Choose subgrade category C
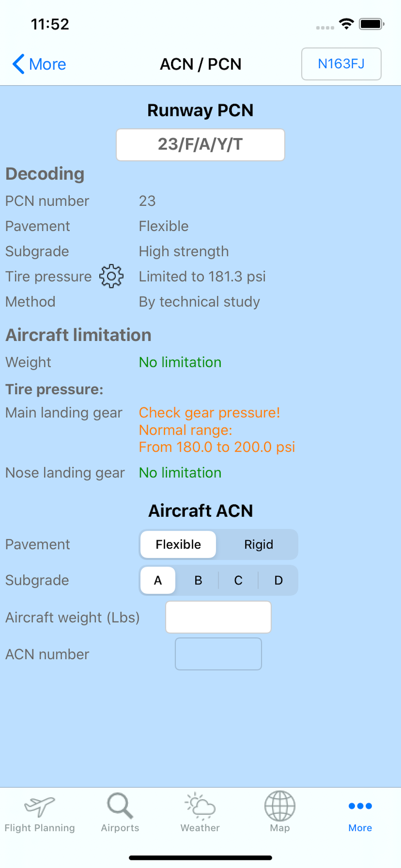Screen dimensions: 401x868 (x=238, y=580)
